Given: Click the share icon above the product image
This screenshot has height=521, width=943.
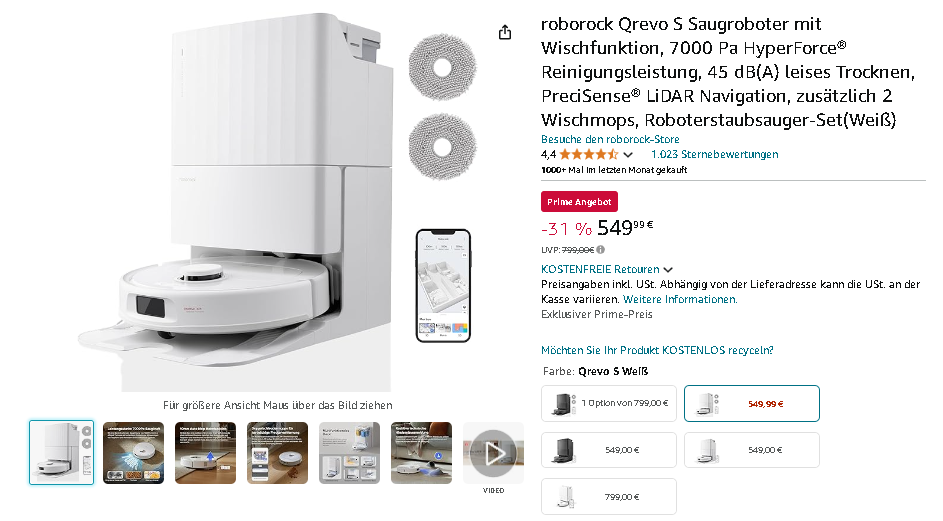Looking at the screenshot, I should pos(505,32).
